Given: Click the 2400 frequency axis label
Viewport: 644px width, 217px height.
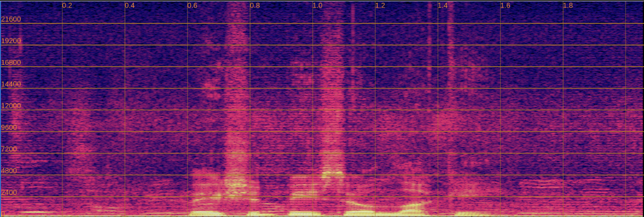Looking at the screenshot, I should (9, 192).
